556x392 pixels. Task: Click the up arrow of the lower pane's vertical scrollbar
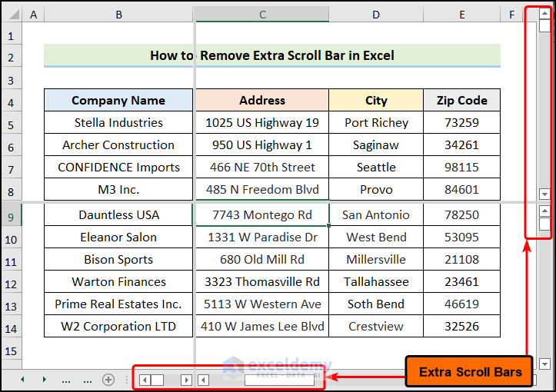click(x=544, y=211)
